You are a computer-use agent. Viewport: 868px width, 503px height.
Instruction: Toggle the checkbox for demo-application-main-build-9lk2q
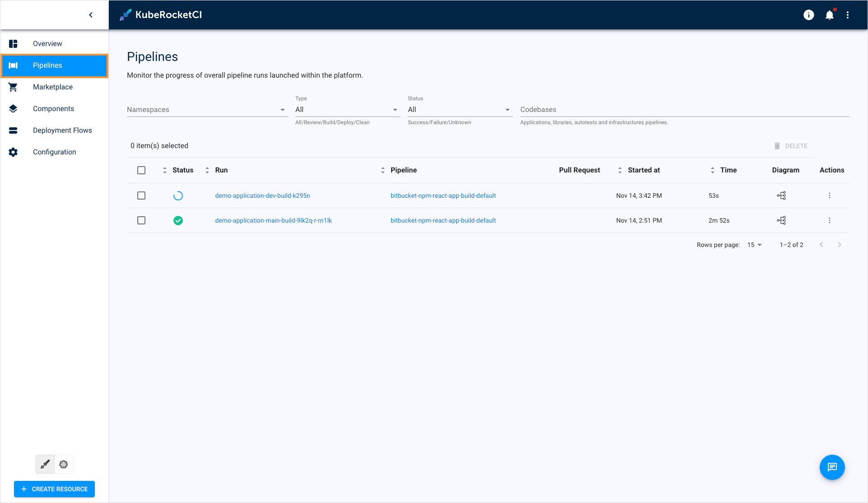coord(142,220)
